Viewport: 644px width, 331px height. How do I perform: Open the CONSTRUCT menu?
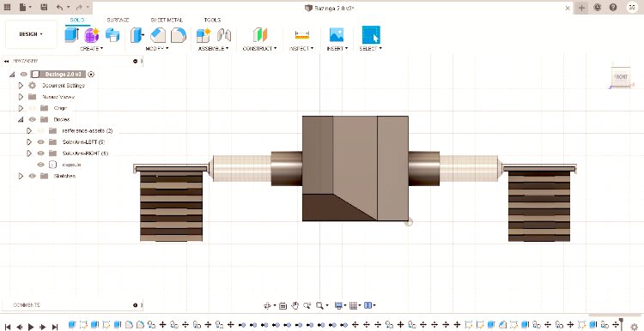tap(260, 48)
